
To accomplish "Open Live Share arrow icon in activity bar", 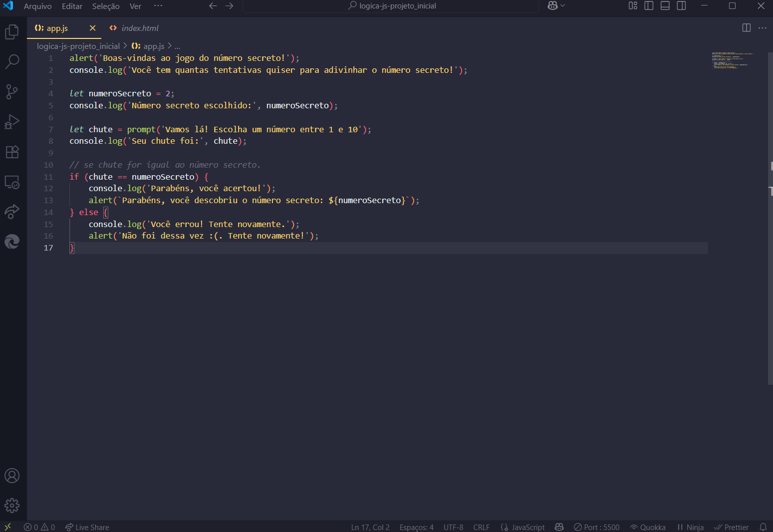I will (x=12, y=212).
